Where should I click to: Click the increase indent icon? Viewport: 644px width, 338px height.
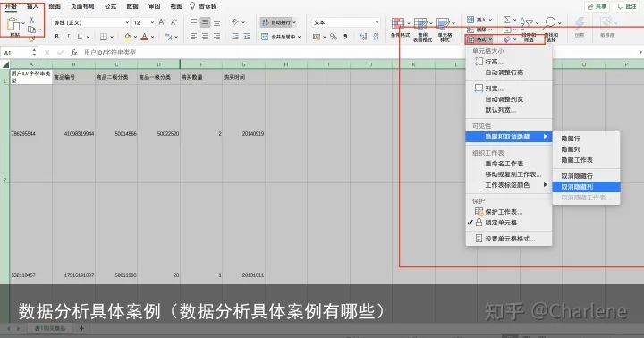(x=247, y=37)
